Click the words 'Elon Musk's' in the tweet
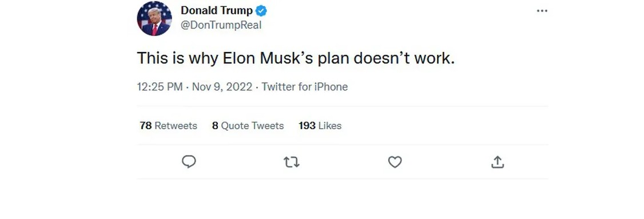Viewport: 644px width, 219px height. tap(268, 58)
